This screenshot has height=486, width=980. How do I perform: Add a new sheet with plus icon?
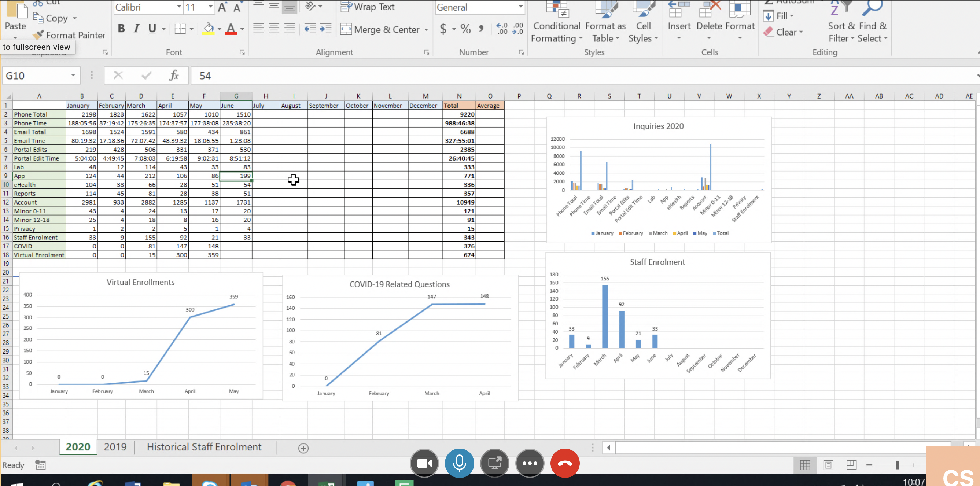click(303, 448)
